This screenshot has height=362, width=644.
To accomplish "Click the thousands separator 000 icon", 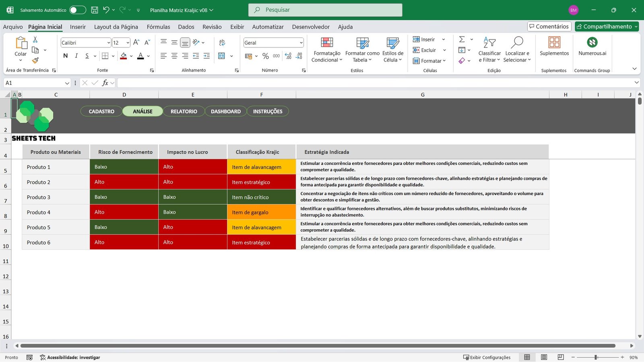I will tap(276, 56).
